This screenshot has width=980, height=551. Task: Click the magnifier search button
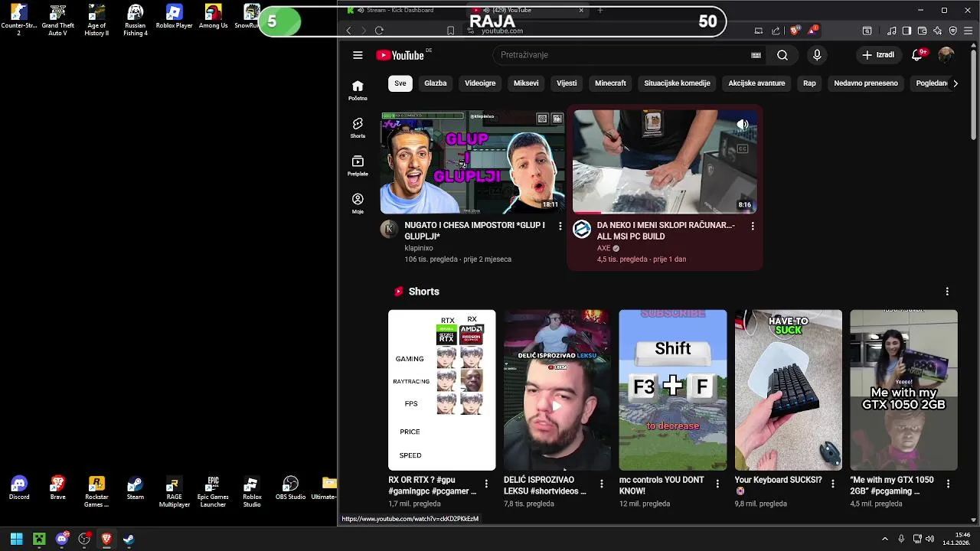tap(782, 55)
